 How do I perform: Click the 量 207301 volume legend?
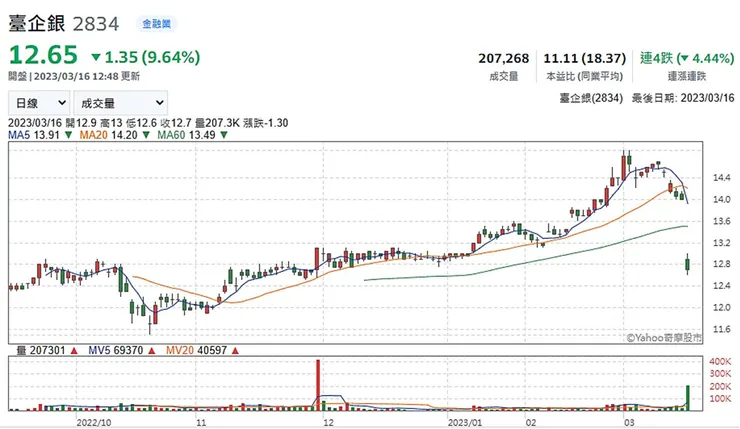(x=41, y=351)
